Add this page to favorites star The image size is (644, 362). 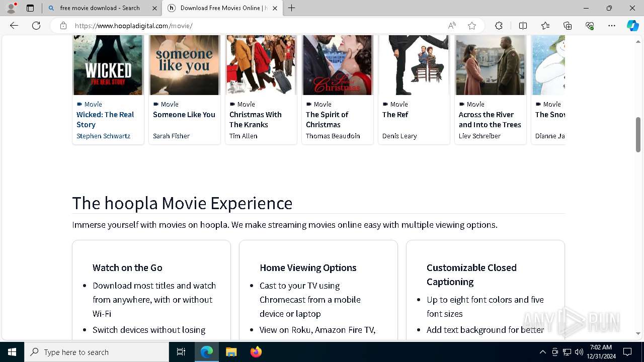pos(472,26)
